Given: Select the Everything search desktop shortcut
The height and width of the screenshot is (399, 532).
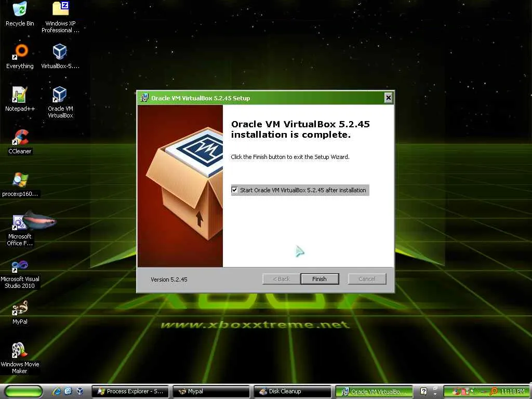Looking at the screenshot, I should pos(20,57).
